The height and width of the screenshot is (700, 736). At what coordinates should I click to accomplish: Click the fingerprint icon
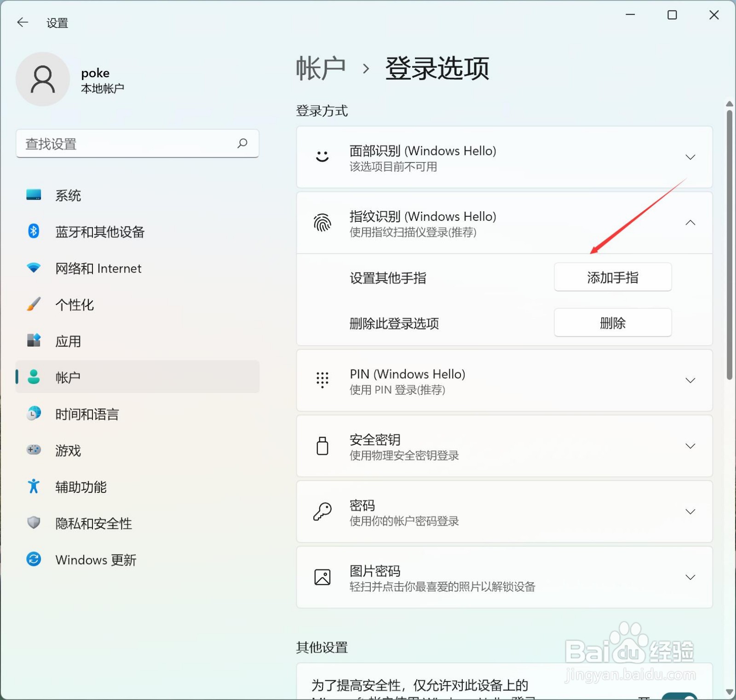pos(322,223)
